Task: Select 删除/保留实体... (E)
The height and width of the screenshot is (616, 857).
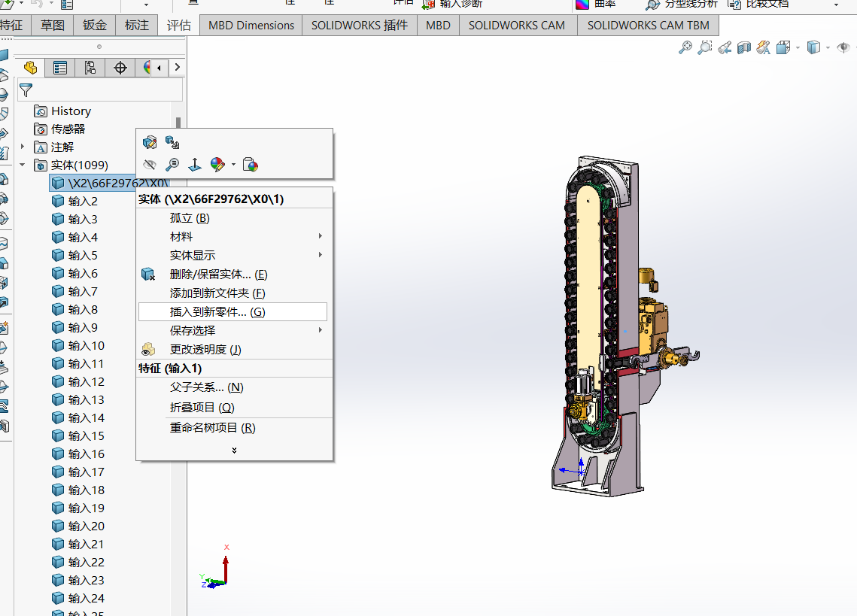Action: [234, 275]
